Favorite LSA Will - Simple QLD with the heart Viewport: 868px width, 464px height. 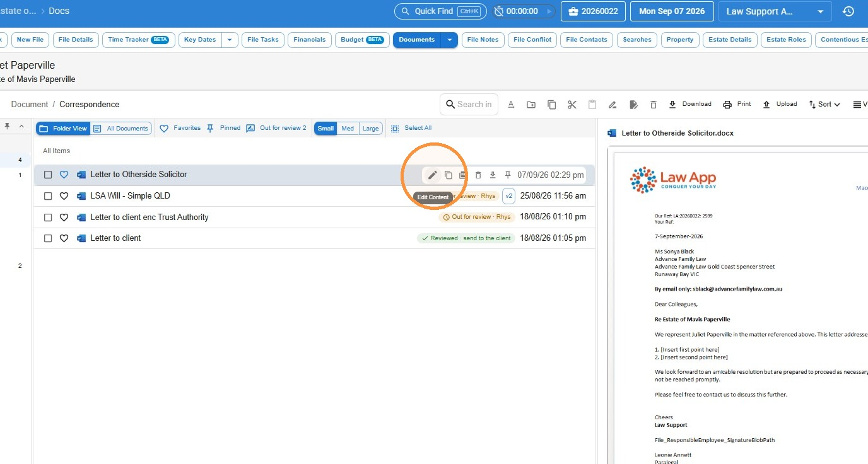(64, 196)
